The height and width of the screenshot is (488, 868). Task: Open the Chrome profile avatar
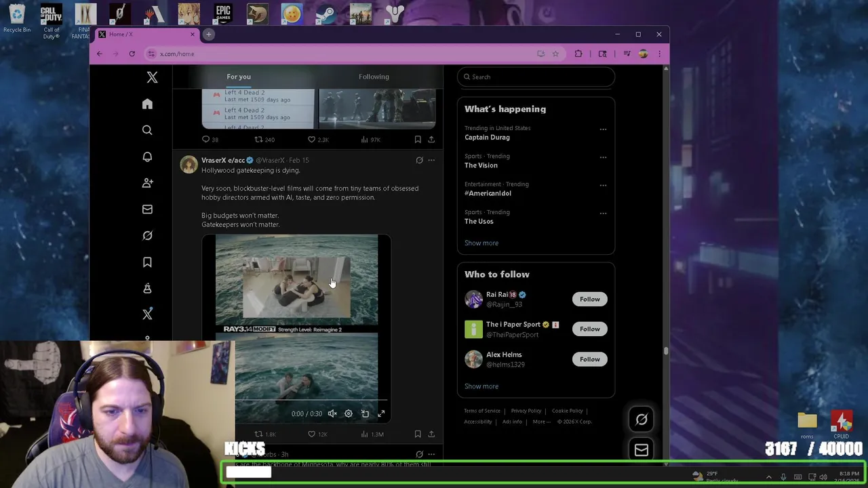tap(643, 54)
